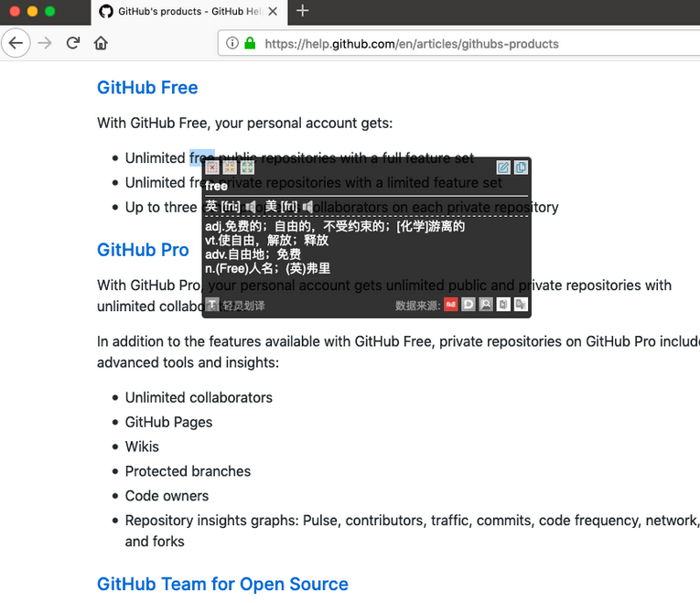Play American pronunciation speaker icon
Viewport: 700px width, 603px height.
pyautogui.click(x=308, y=206)
